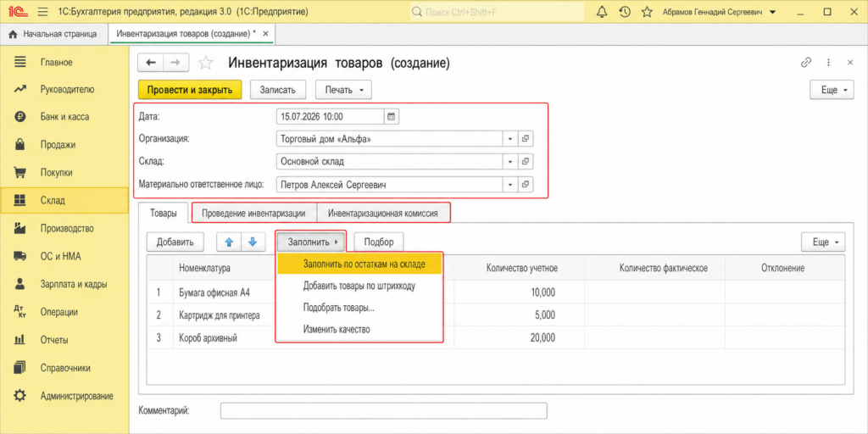Open Склад record with open-form icon
868x434 pixels.
tap(526, 162)
